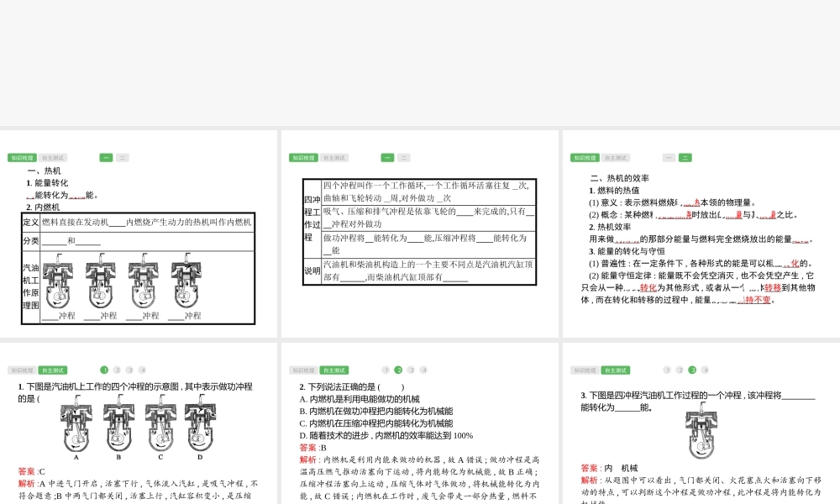Click the 一 page icon on top-middle slide

[x=387, y=157]
